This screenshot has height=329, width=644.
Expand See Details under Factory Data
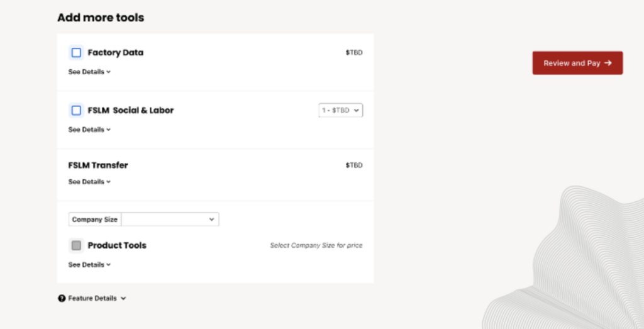89,72
